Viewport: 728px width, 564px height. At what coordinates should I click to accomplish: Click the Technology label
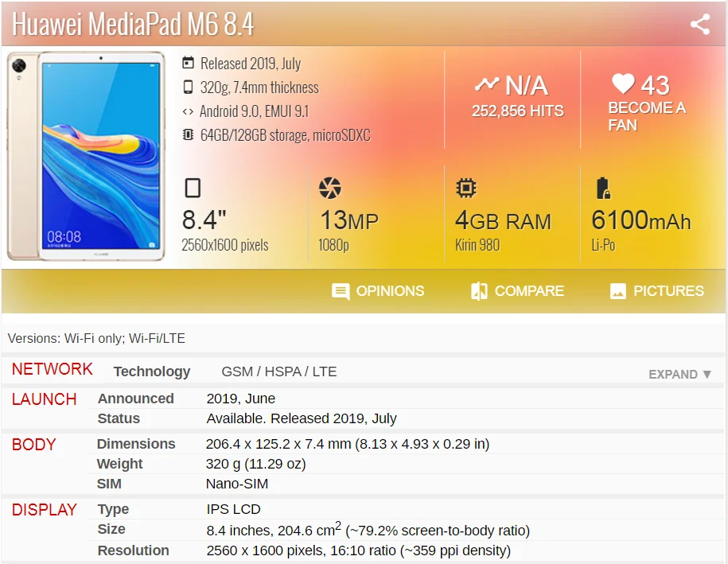(x=152, y=371)
